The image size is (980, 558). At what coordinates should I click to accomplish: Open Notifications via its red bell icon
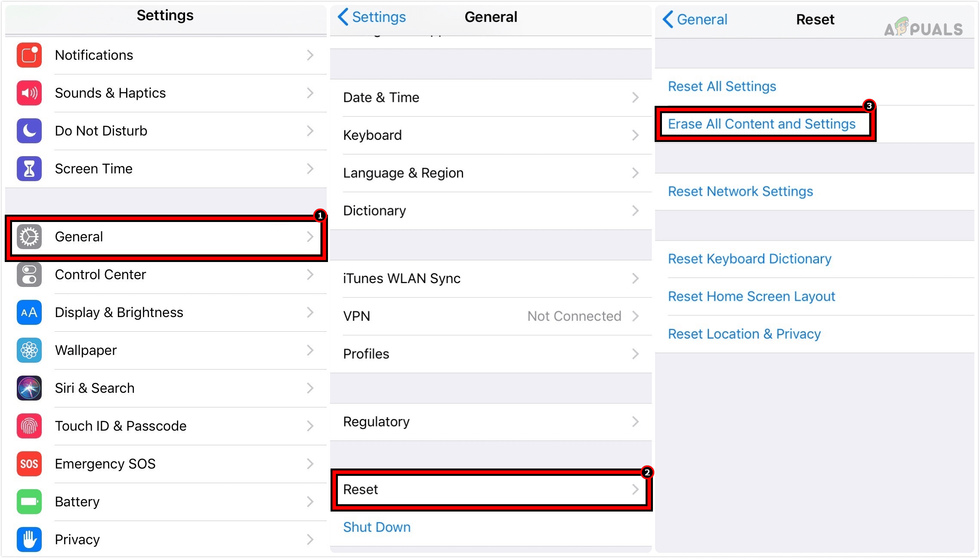click(x=28, y=55)
